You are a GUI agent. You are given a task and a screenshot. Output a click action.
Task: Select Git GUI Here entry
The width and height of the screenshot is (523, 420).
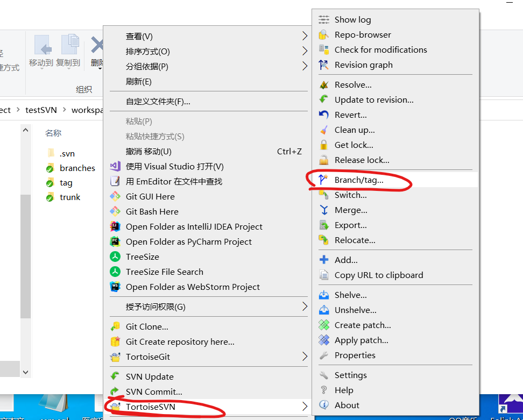(x=209, y=197)
